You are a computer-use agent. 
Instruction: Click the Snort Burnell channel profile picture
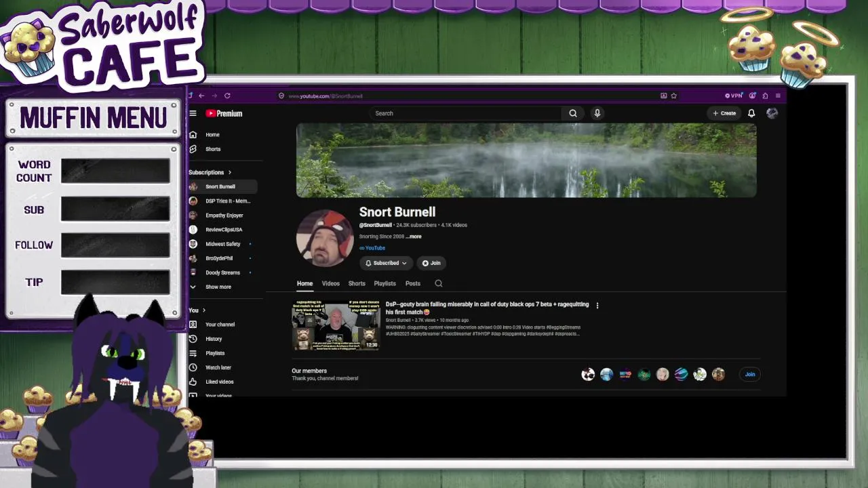[x=325, y=238]
